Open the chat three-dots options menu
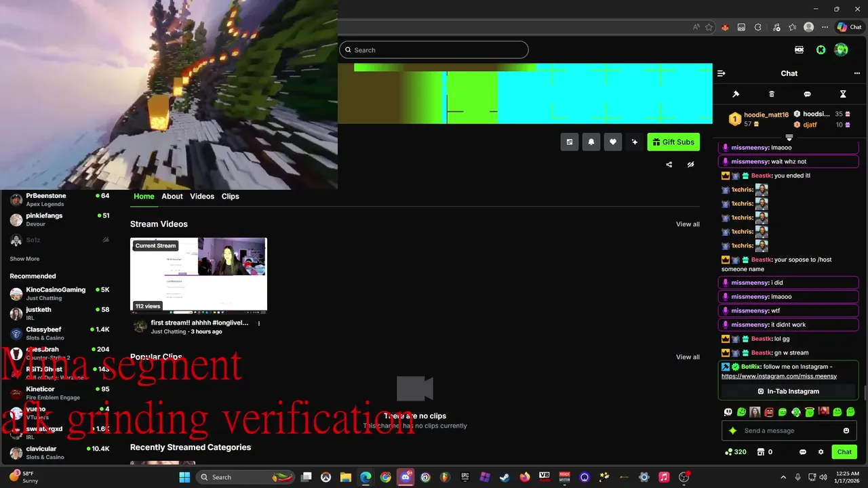This screenshot has height=488, width=868. pos(857,73)
